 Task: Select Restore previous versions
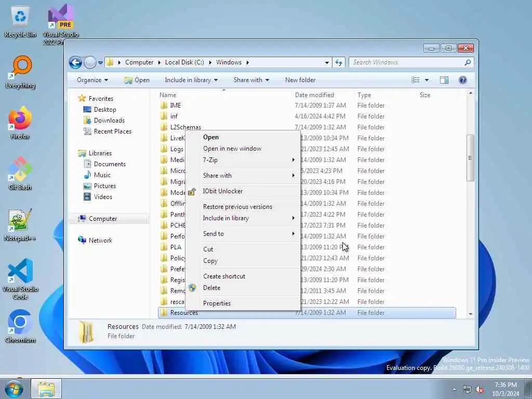click(x=243, y=207)
